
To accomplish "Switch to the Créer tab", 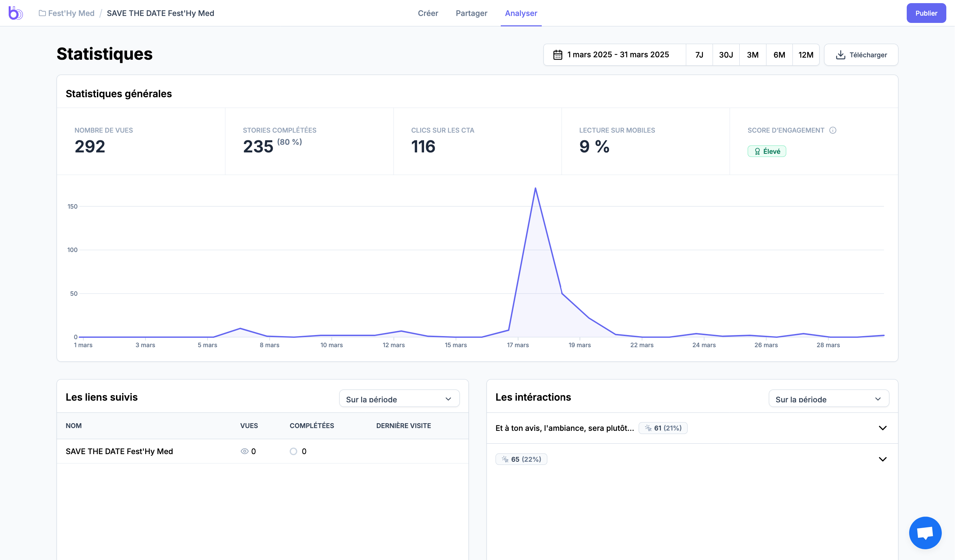I will (428, 13).
